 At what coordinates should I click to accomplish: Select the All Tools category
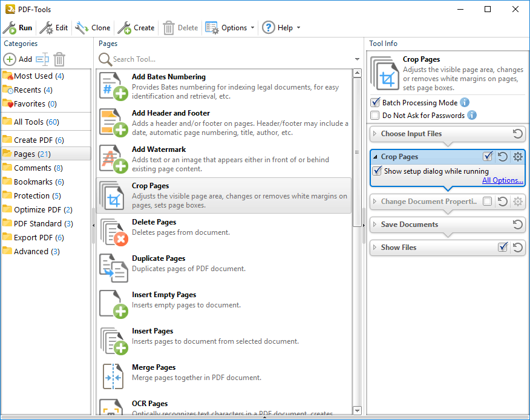(x=46, y=122)
